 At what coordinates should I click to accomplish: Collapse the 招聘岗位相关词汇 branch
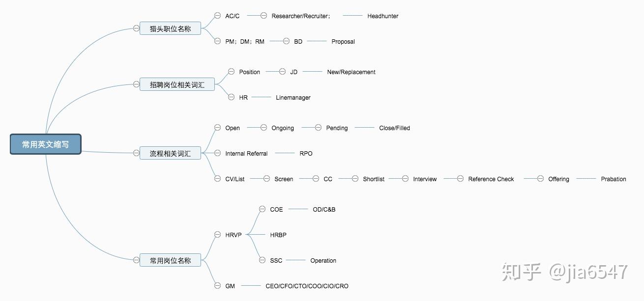(x=136, y=84)
